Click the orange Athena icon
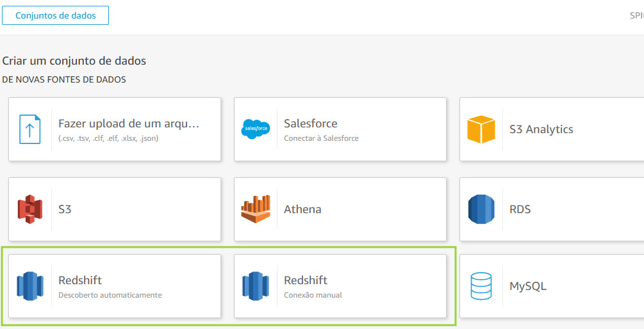Screen dimensions: 644x329 [x=256, y=209]
